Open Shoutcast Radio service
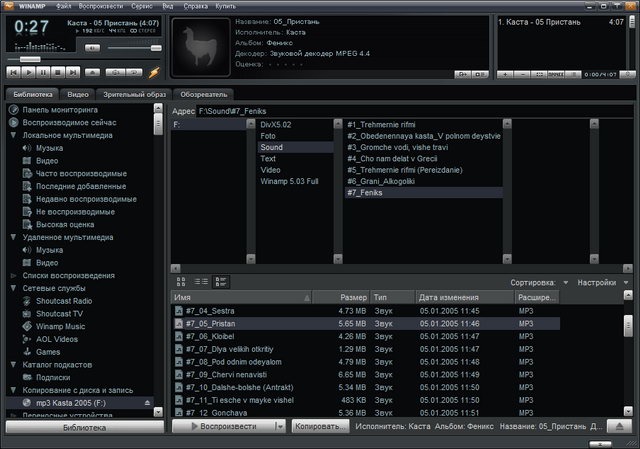 click(64, 301)
